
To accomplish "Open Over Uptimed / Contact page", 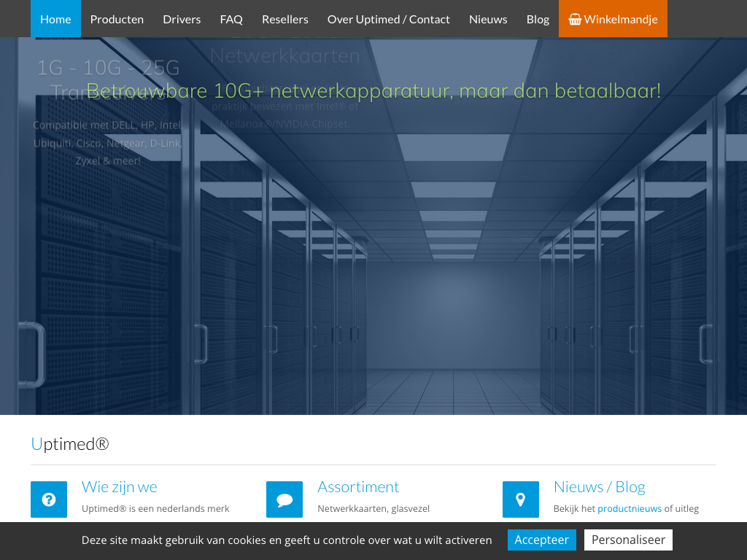I will point(388,18).
